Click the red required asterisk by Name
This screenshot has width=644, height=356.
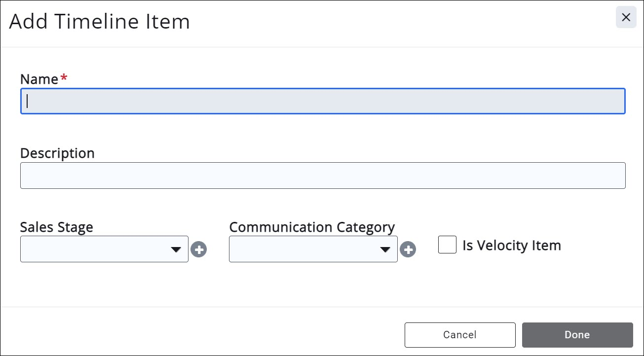tap(63, 78)
